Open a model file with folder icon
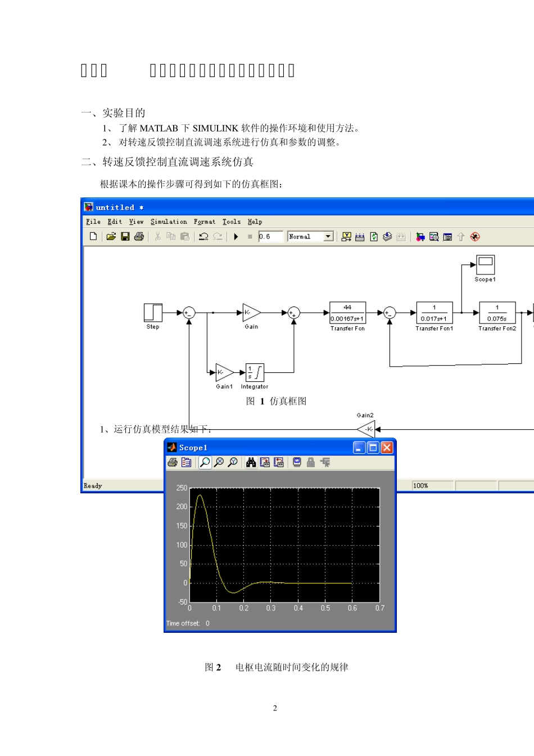Image resolution: width=534 pixels, height=756 pixels. pyautogui.click(x=111, y=237)
